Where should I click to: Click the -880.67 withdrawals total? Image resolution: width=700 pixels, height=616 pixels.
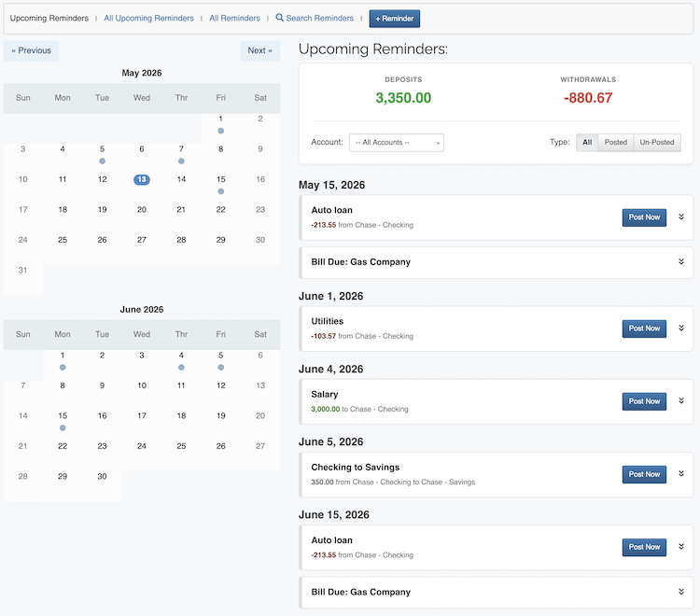[x=588, y=98]
